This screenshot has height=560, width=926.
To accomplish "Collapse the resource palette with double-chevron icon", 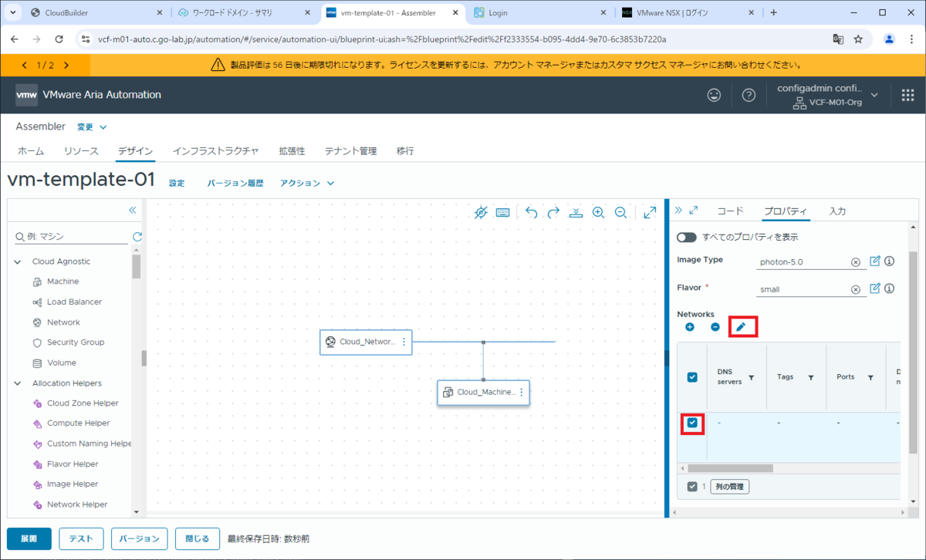I will [132, 210].
